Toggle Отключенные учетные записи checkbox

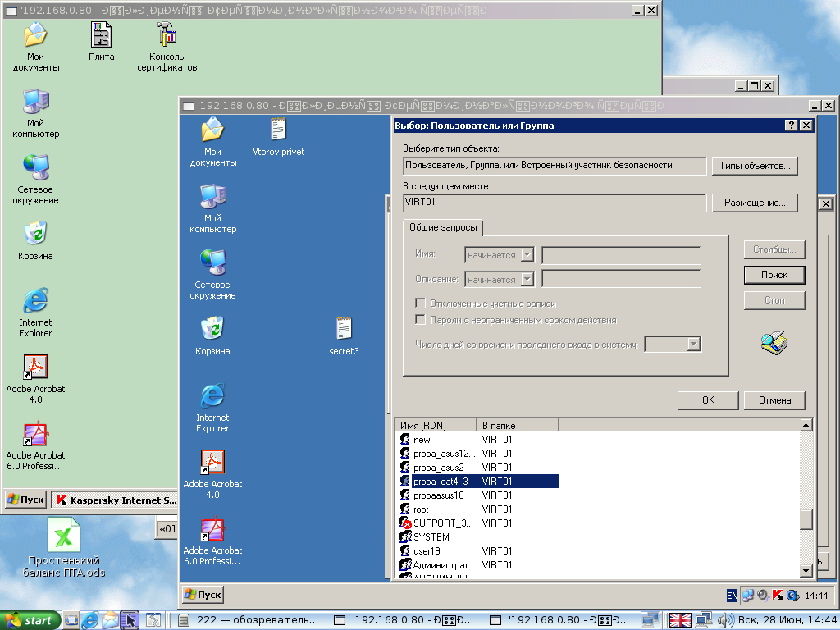click(x=421, y=304)
